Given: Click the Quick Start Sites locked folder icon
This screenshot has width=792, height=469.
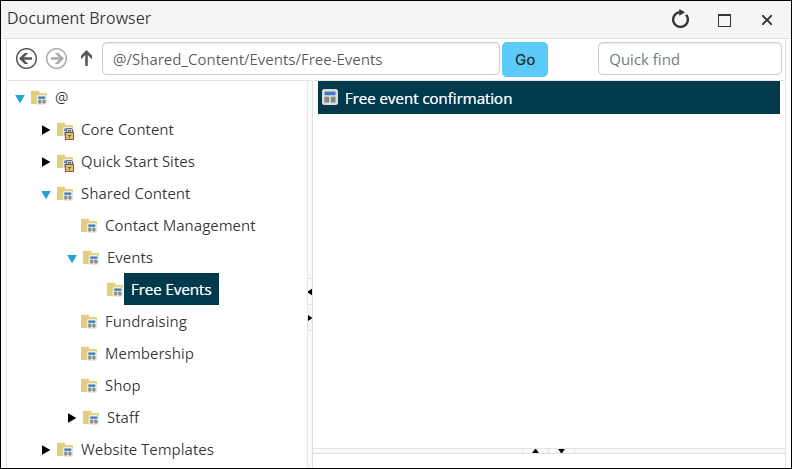Looking at the screenshot, I should point(66,162).
